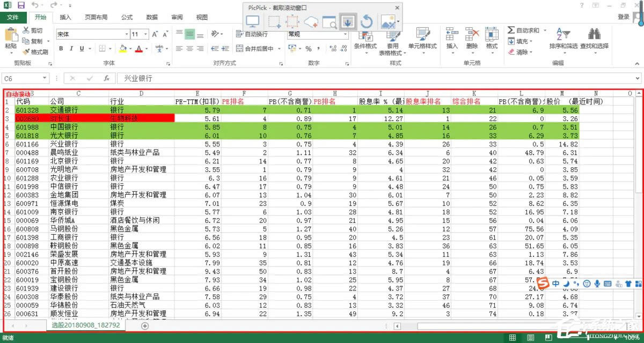This screenshot has width=644, height=343.
Task: Select the PicPick scrolling window capture icon
Action: pyautogui.click(x=348, y=22)
